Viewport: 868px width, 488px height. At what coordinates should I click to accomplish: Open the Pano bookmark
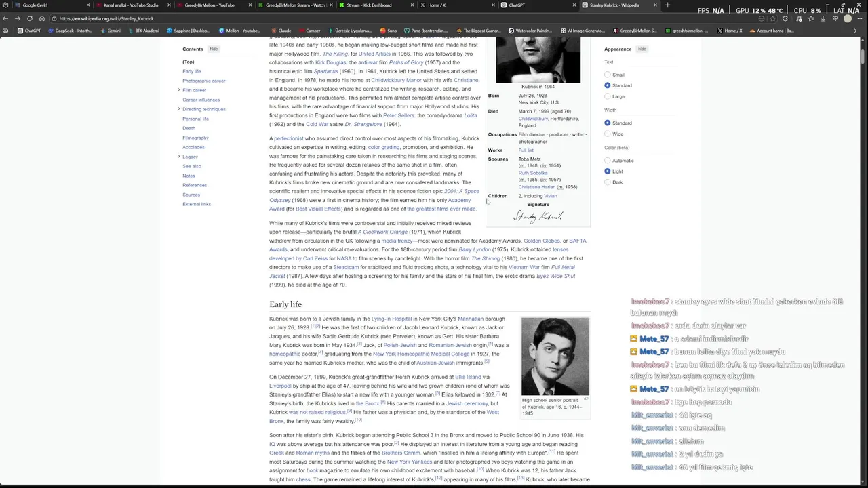425,30
